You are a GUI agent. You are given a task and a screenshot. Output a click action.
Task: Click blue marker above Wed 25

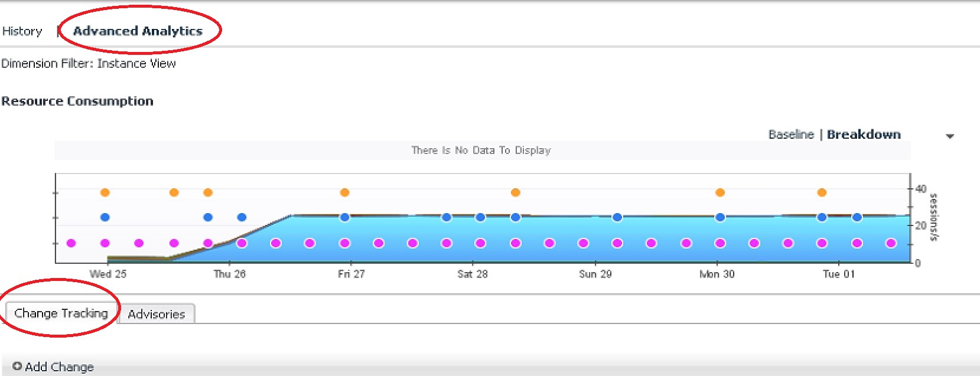click(x=105, y=217)
